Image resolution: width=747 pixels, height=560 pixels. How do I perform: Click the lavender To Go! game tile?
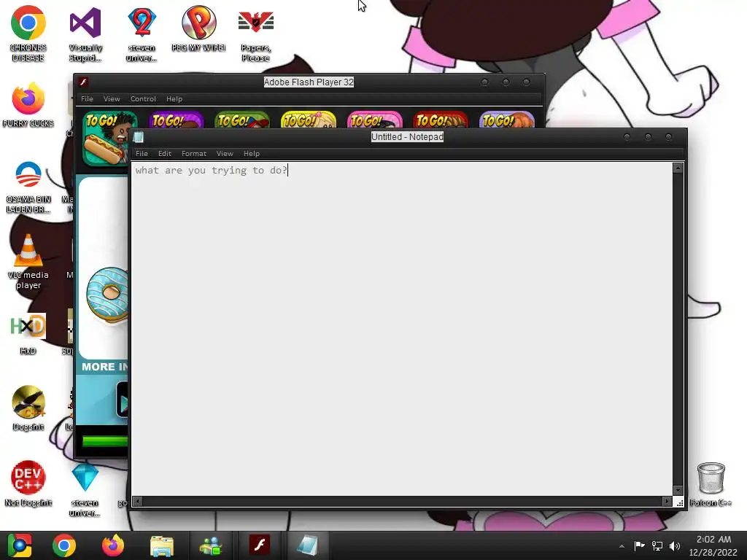(506, 120)
